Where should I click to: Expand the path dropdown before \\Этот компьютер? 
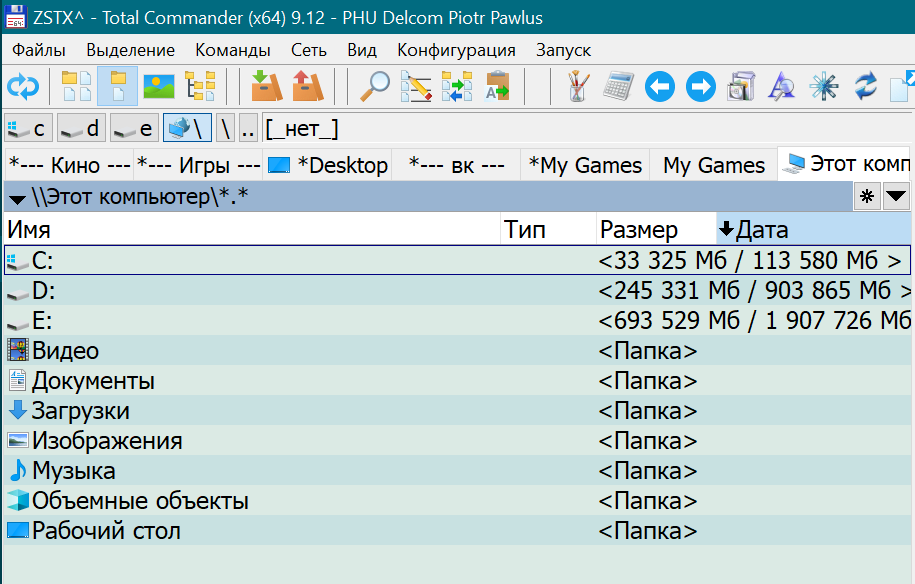coord(17,198)
